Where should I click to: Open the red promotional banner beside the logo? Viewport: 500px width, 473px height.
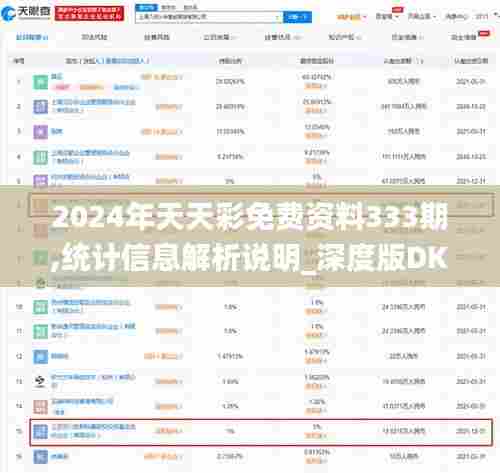89,13
